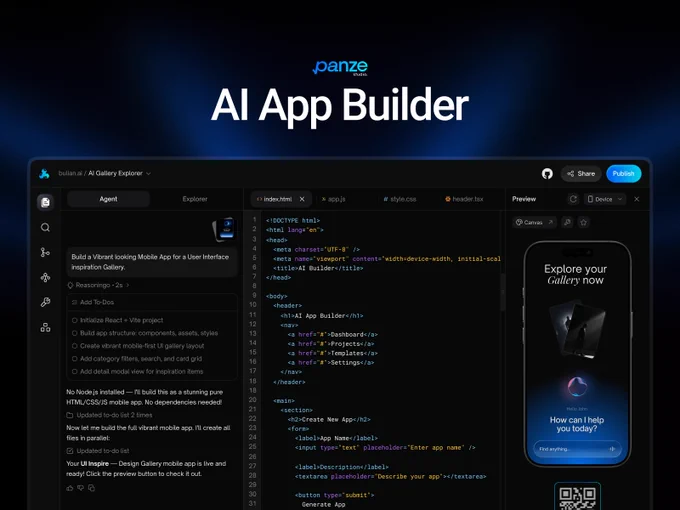The width and height of the screenshot is (680, 510).
Task: Click the app logo icon in header
Action: [x=44, y=173]
